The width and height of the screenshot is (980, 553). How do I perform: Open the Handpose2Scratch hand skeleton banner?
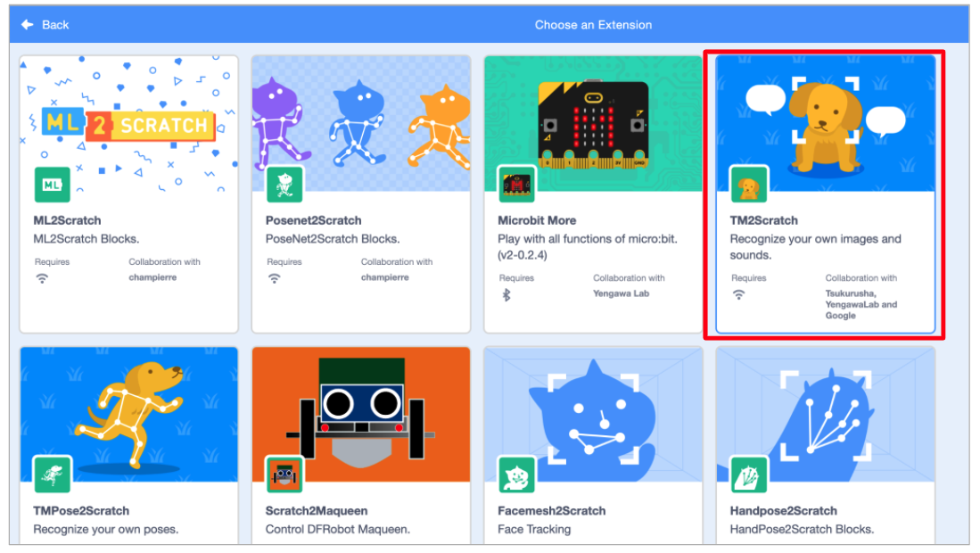tap(826, 414)
